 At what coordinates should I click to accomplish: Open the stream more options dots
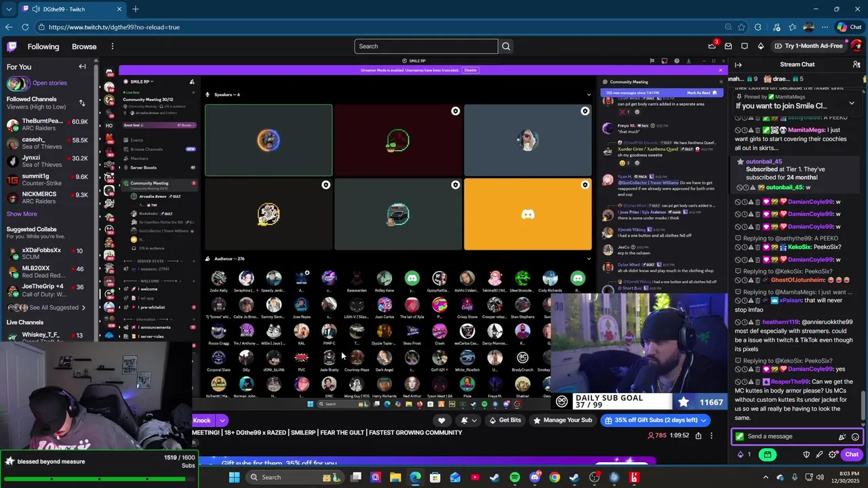(x=711, y=436)
